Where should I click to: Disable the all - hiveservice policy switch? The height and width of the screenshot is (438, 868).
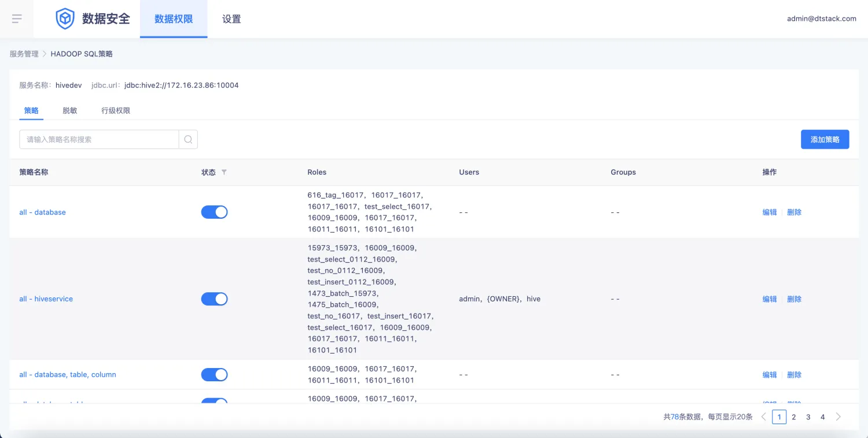(x=214, y=299)
